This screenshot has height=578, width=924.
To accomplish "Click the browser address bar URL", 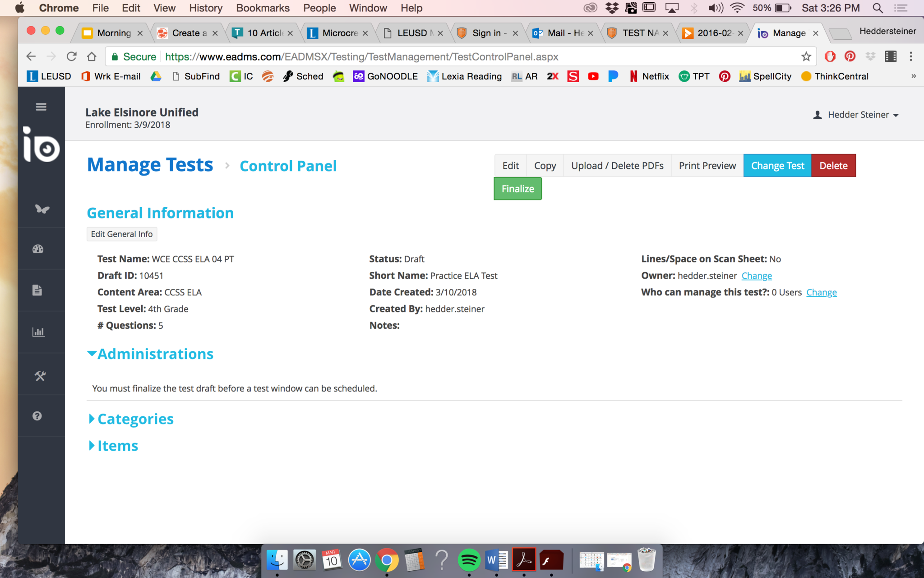I will click(361, 56).
